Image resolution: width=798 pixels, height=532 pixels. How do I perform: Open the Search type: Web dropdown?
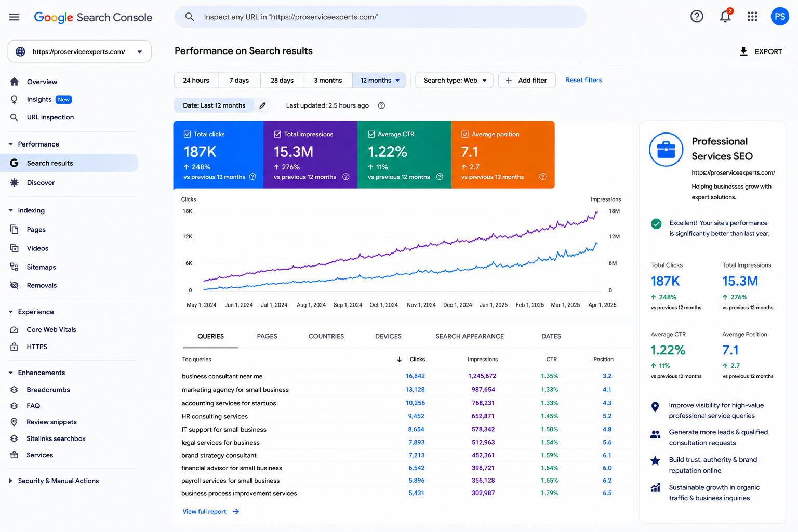pos(454,81)
